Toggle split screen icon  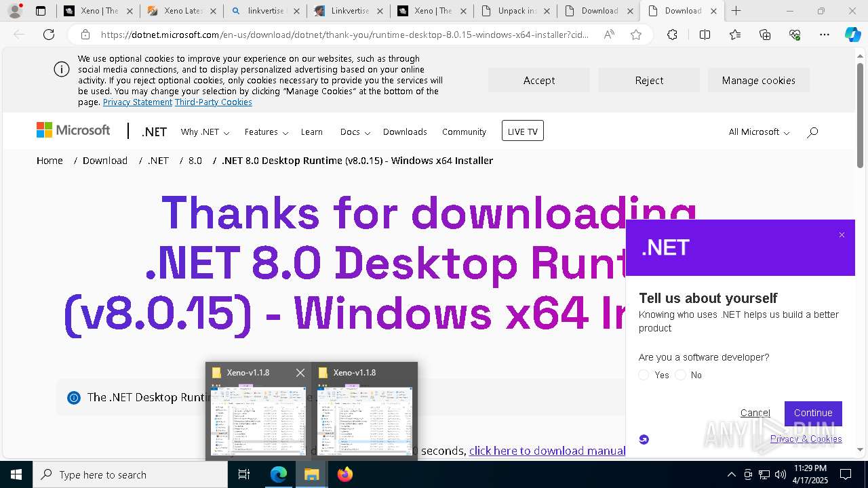tap(705, 35)
